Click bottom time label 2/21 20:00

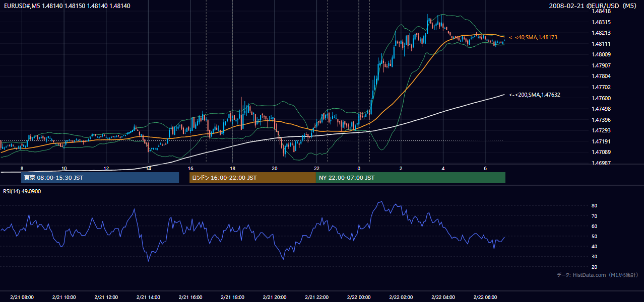tap(275, 297)
